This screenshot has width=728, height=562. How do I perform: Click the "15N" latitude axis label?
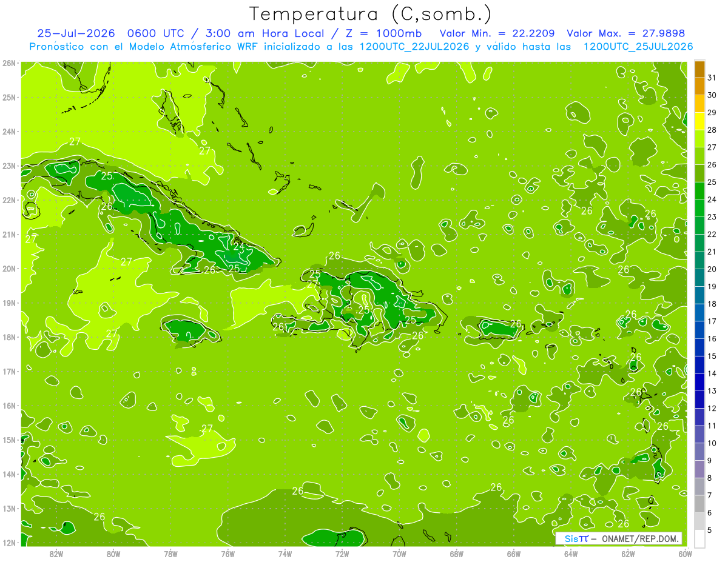point(8,440)
